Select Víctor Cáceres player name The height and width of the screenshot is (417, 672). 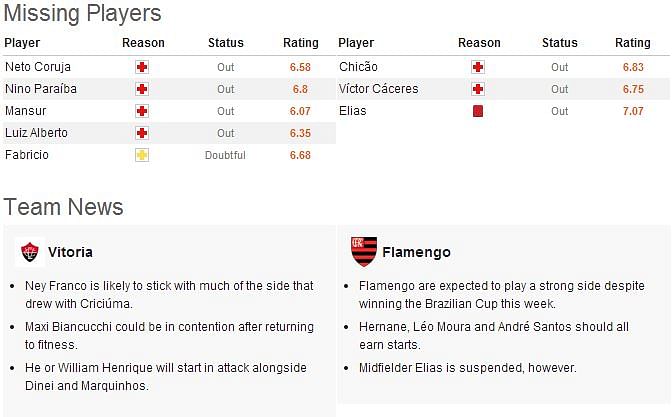[378, 89]
